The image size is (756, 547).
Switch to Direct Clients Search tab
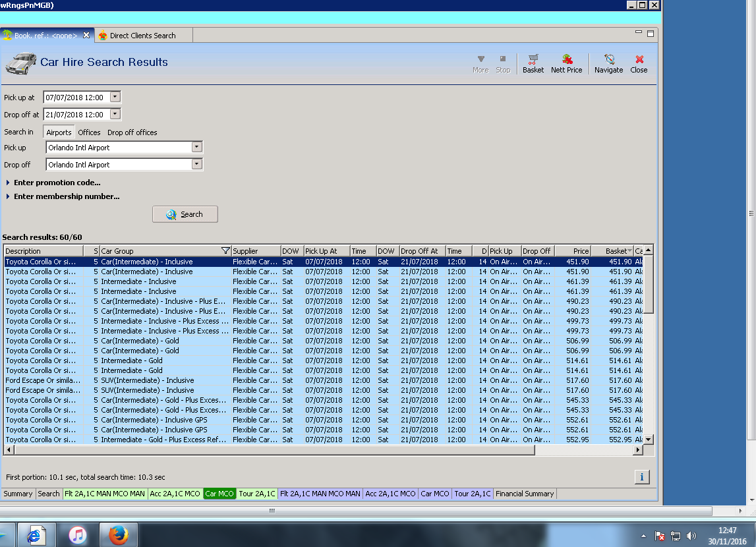click(142, 36)
